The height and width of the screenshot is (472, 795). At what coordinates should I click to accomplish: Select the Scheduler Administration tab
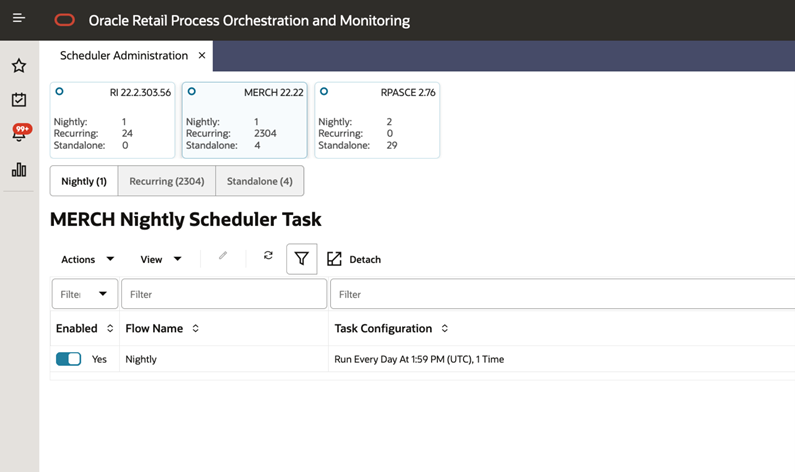click(124, 55)
